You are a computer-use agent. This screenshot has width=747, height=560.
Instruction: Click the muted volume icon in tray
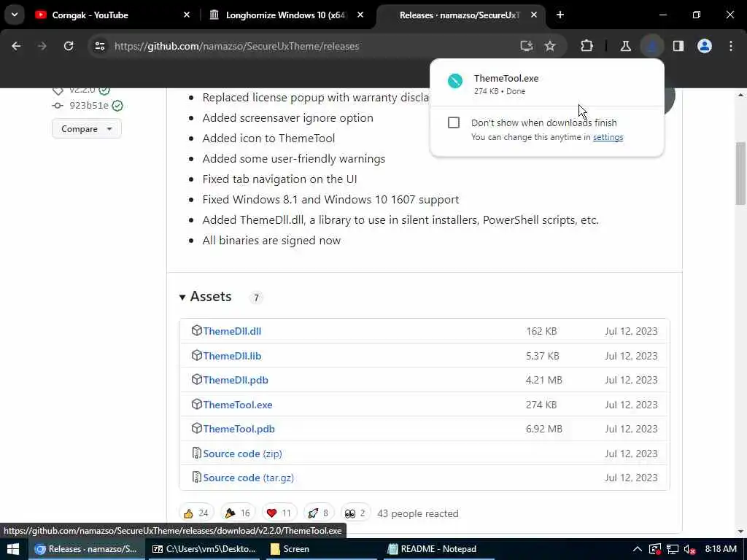[689, 549]
